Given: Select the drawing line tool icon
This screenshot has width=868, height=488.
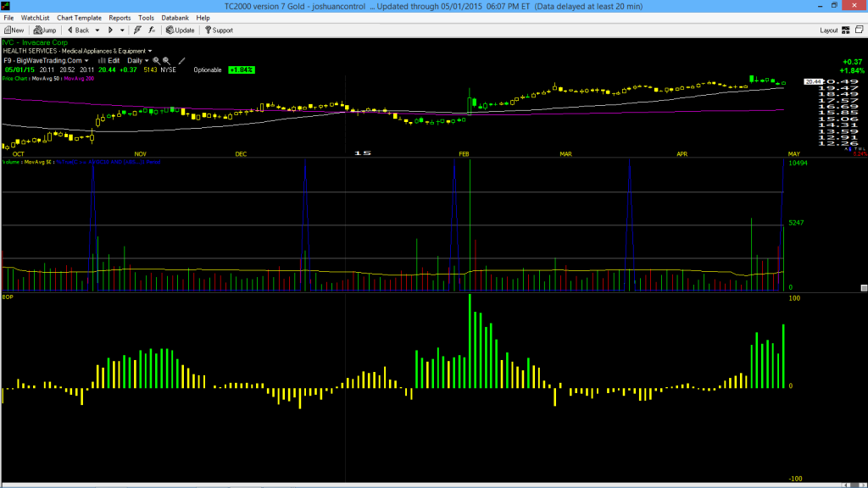Looking at the screenshot, I should tap(181, 61).
